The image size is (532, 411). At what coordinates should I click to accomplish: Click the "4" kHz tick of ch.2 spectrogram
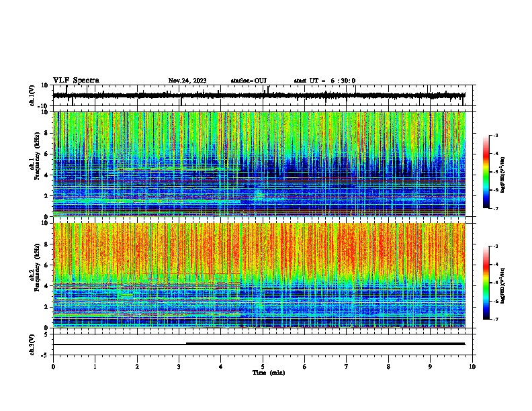point(47,286)
